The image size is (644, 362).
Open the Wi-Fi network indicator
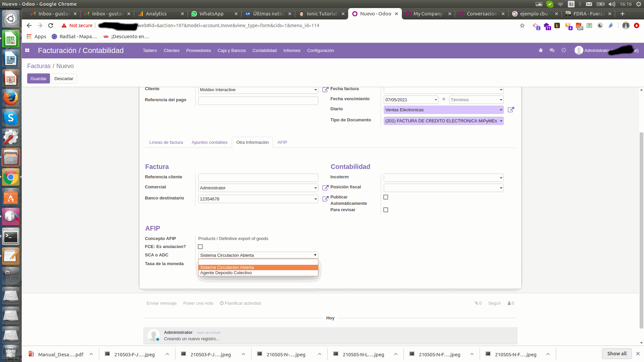[x=560, y=4]
